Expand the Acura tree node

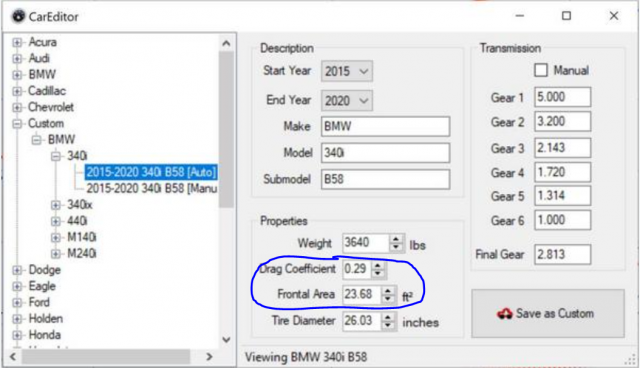tap(17, 42)
